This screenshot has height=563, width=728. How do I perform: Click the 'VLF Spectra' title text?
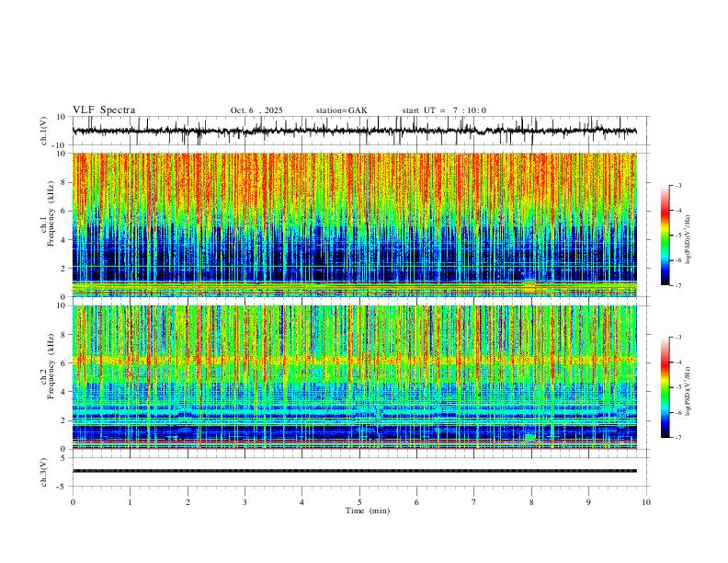pyautogui.click(x=104, y=110)
